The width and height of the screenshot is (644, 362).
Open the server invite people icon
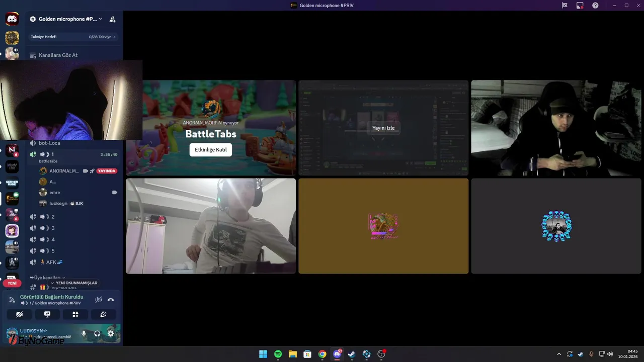(112, 19)
